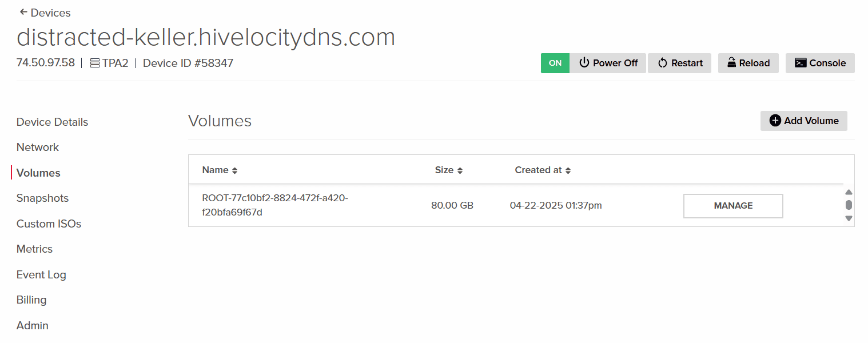Go to the Network section
This screenshot has width=868, height=343.
38,147
